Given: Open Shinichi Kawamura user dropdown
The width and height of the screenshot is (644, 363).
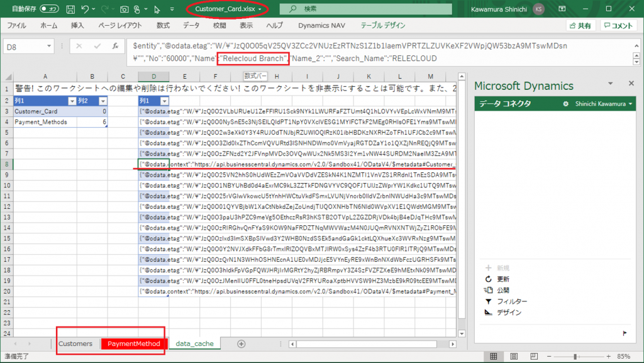Looking at the screenshot, I should [604, 104].
